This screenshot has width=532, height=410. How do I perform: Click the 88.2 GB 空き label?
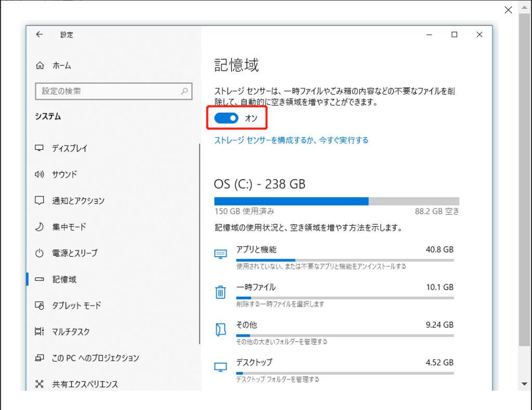click(x=437, y=211)
